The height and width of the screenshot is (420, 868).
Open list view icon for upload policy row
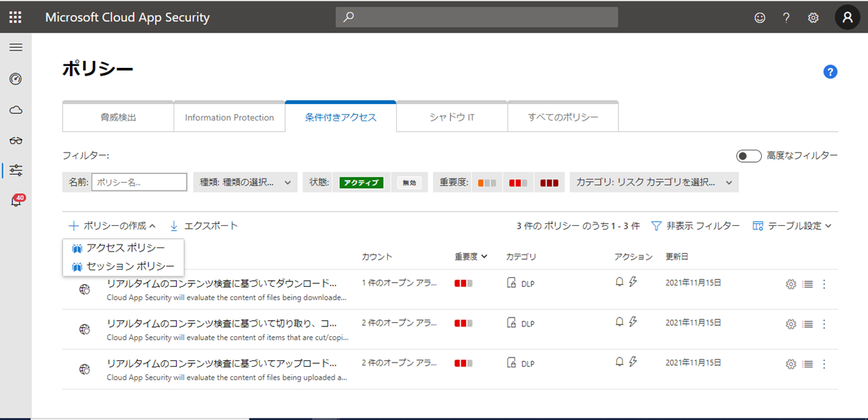pyautogui.click(x=808, y=364)
